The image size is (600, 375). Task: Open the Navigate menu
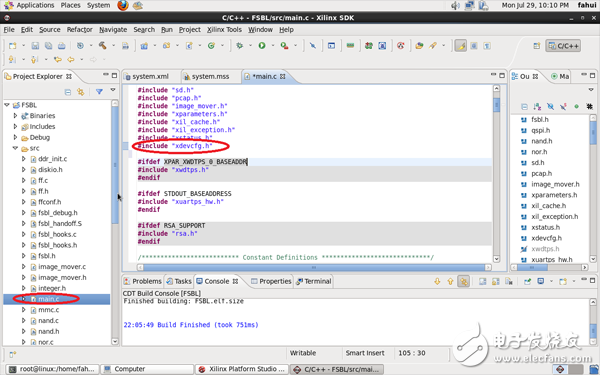click(x=113, y=29)
